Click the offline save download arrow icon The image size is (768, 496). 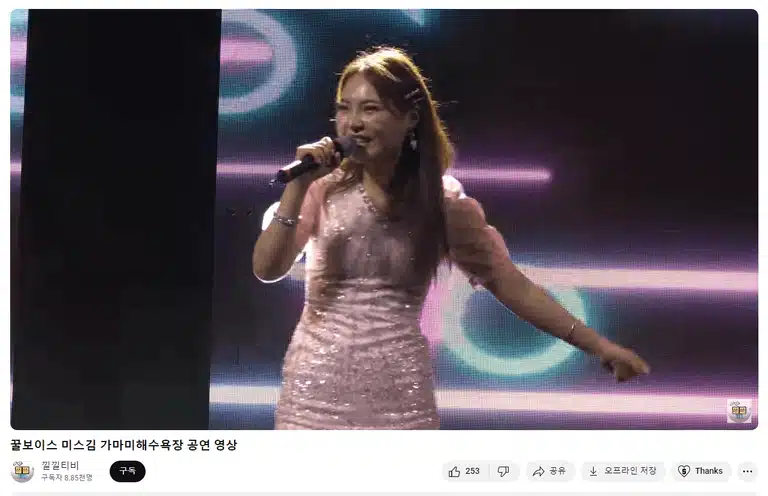(x=593, y=471)
